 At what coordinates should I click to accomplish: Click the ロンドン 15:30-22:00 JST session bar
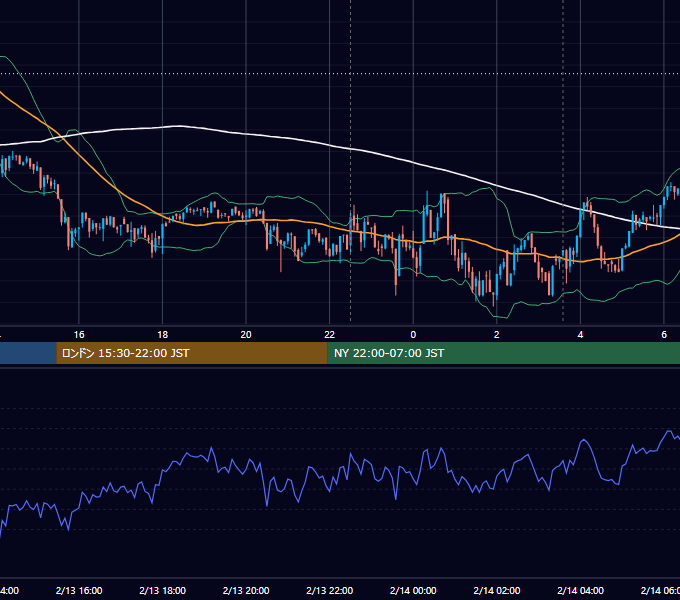[192, 353]
